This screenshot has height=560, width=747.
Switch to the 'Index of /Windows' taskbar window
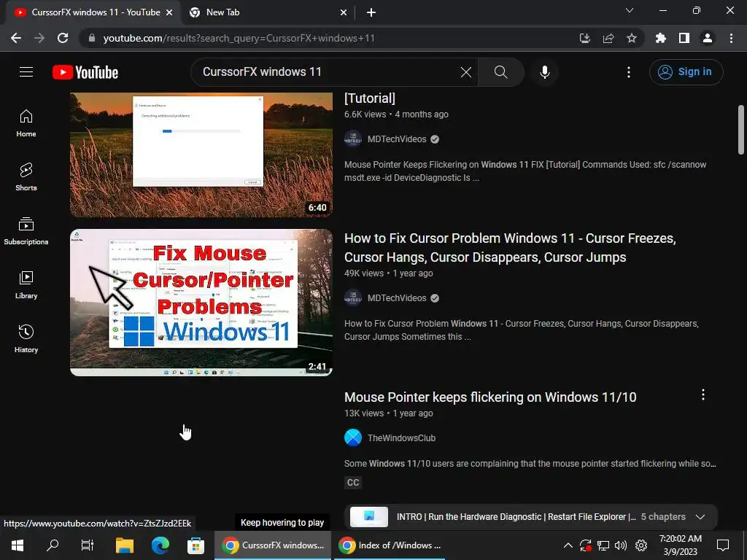pos(391,545)
